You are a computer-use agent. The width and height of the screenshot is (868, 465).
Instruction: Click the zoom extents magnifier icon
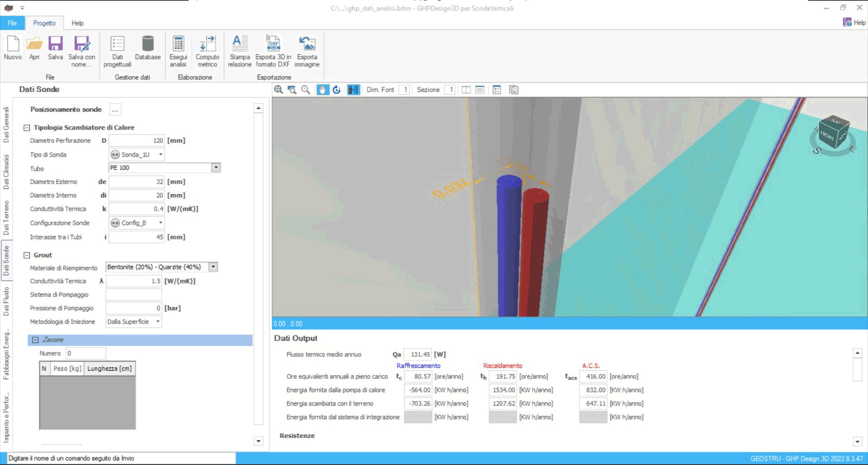coord(278,90)
